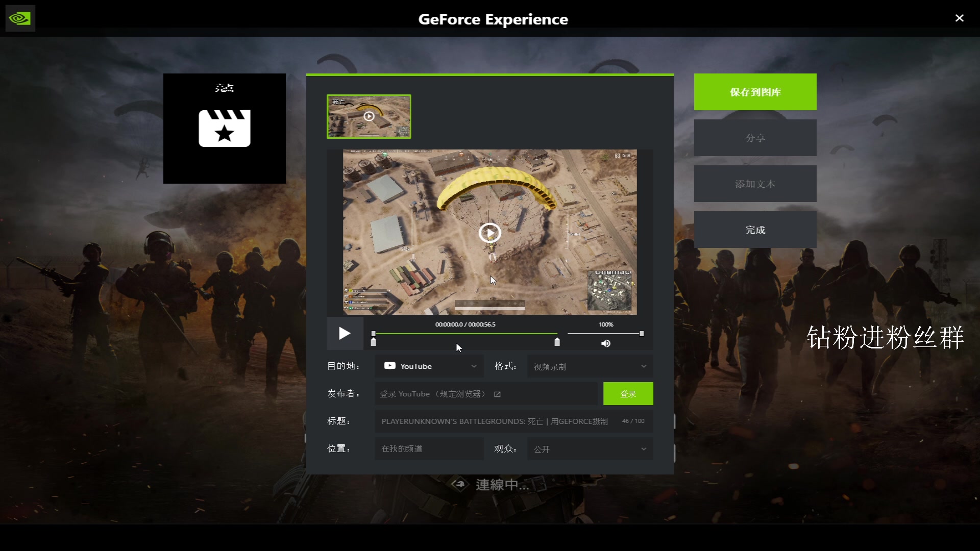Open the audience dropdown showing 公开

[590, 449]
